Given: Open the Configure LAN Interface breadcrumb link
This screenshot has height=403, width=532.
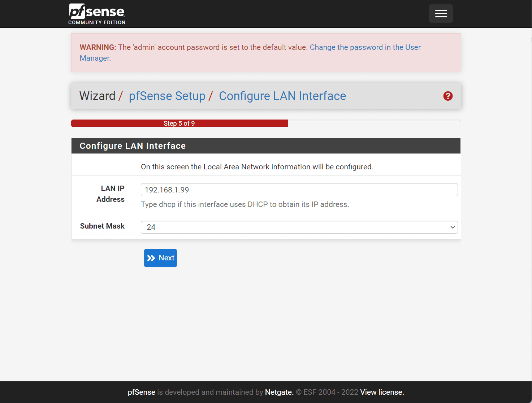Looking at the screenshot, I should (282, 96).
